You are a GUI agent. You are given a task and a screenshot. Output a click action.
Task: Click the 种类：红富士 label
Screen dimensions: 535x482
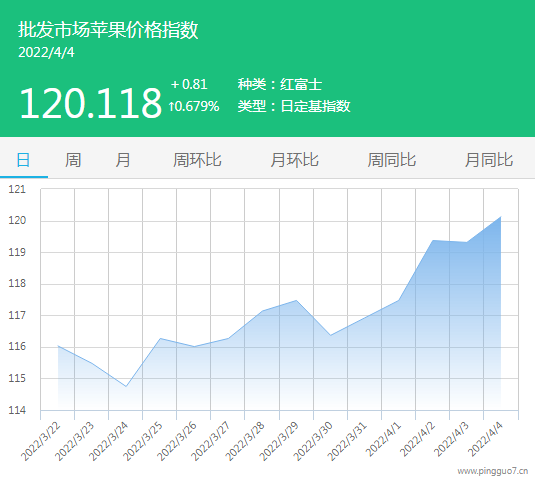point(280,84)
